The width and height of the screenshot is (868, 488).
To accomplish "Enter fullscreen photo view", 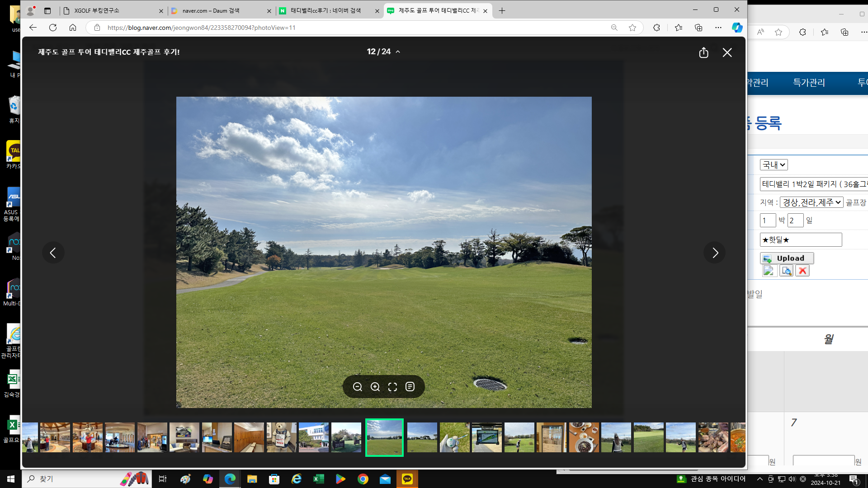I will pyautogui.click(x=392, y=387).
